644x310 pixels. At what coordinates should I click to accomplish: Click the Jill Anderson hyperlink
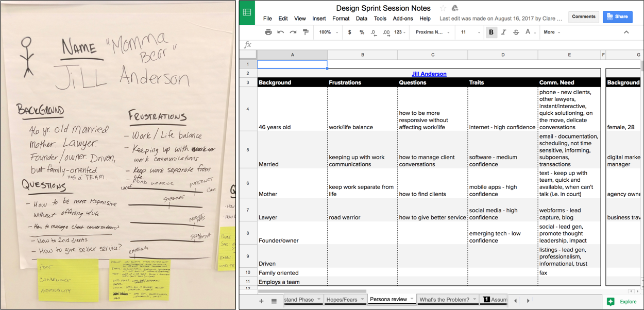(429, 74)
